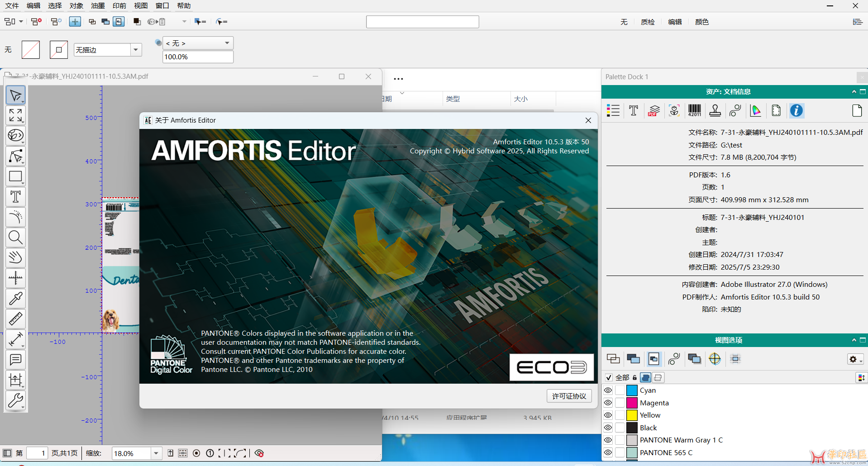Toggle the crosshair guides toolbar button
Screen dimensions: 868x466
tap(75, 22)
